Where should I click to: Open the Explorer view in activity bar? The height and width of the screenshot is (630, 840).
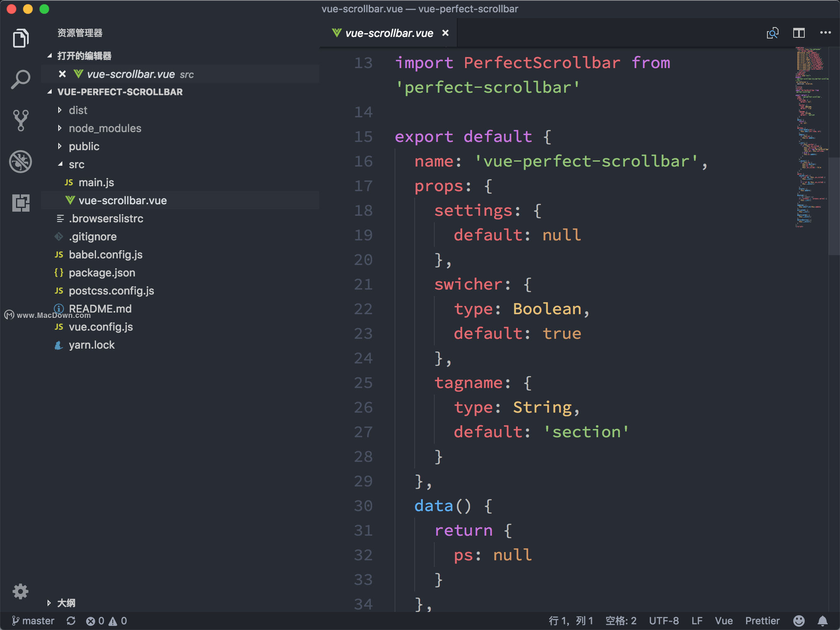[x=21, y=38]
